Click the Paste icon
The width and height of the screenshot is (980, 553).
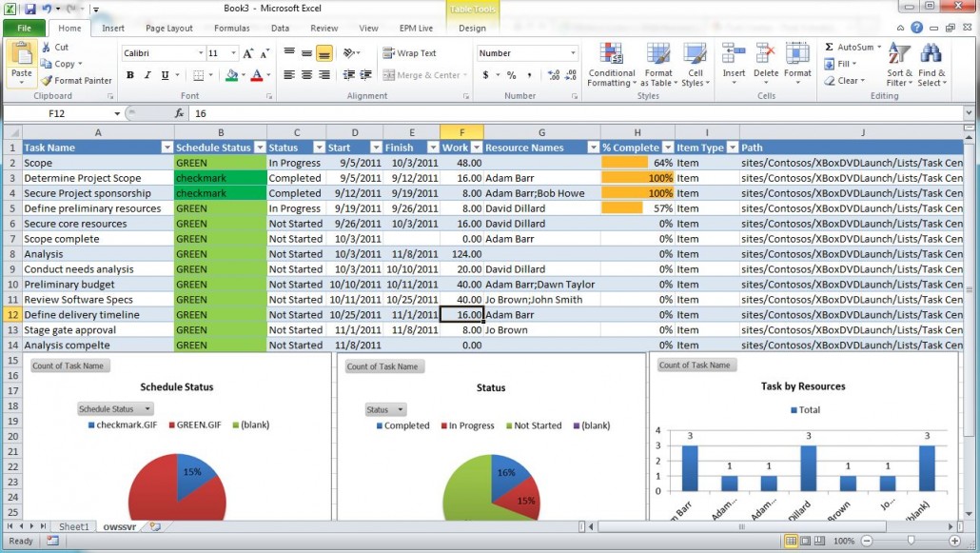tap(22, 54)
